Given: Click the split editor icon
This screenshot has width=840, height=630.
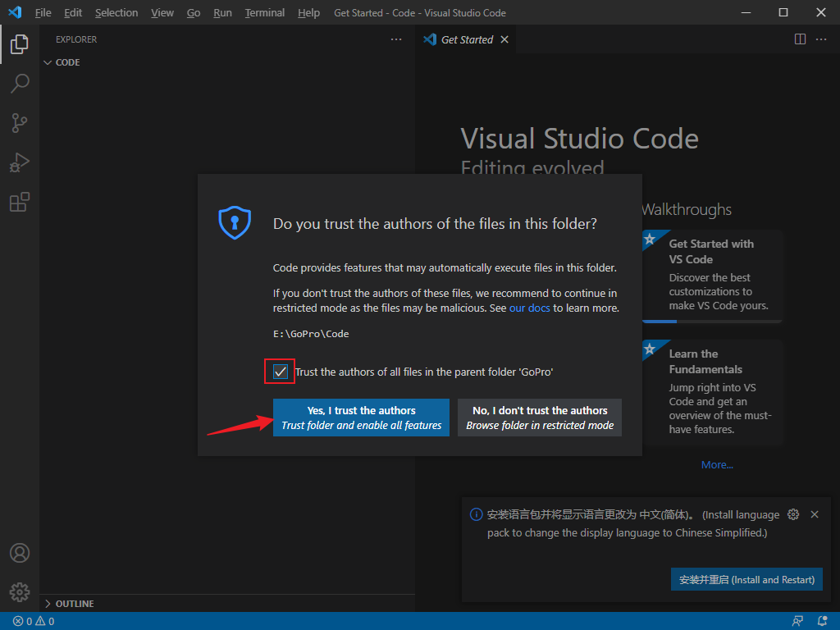Looking at the screenshot, I should [x=801, y=39].
